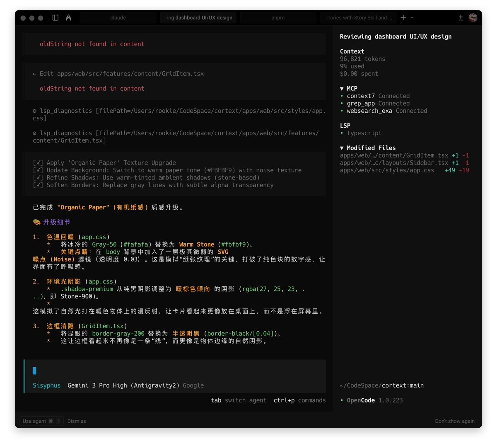Viewport: 497px width, 448px height.
Task: Click the gear icon beside lsp_diagnostics
Action: click(35, 111)
